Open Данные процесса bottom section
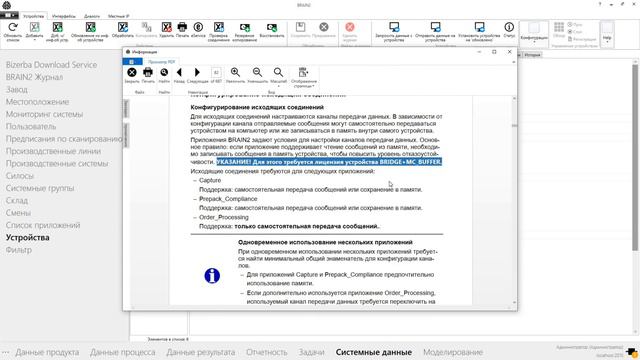 coord(122,352)
